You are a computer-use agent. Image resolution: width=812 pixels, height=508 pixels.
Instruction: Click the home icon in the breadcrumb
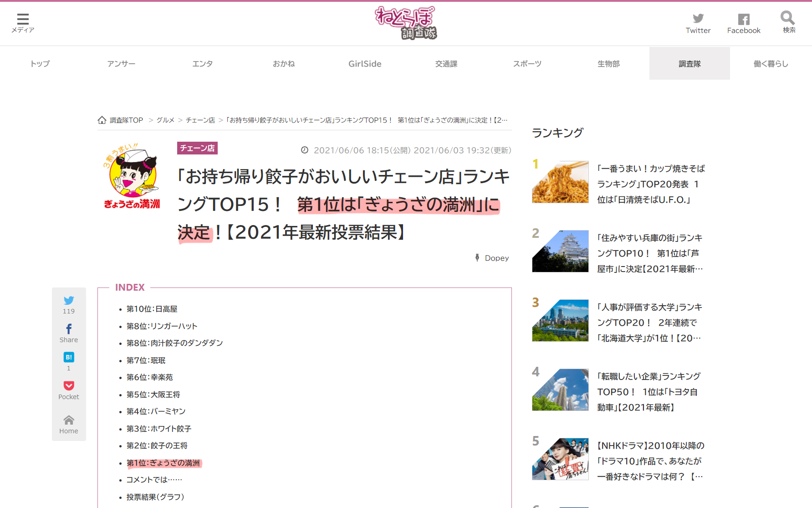click(102, 120)
